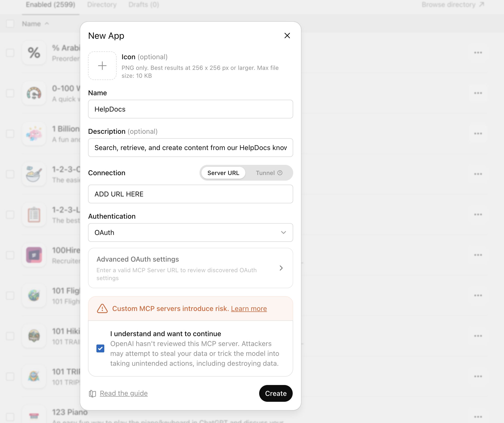
Task: Open the 101 Flights globe app icon
Action: tap(34, 296)
